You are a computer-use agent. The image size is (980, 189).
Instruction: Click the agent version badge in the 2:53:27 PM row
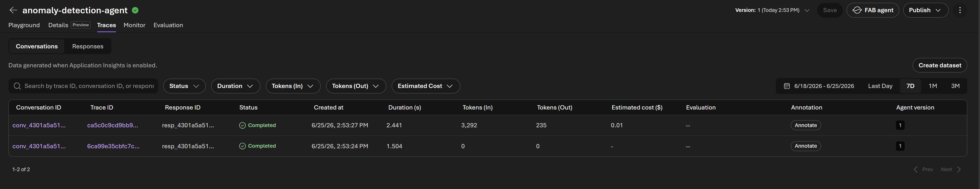900,126
